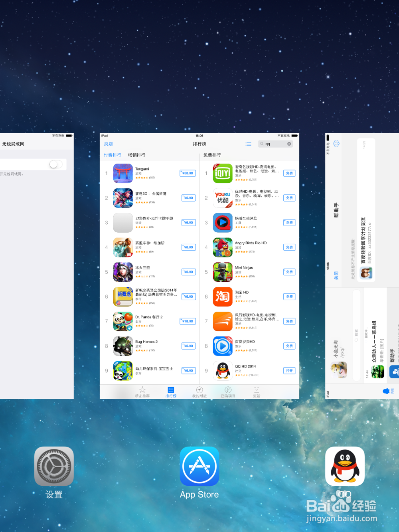Viewport: 399px width, 532px height.
Task: Switch to the 精品推荐 tab
Action: click(142, 392)
